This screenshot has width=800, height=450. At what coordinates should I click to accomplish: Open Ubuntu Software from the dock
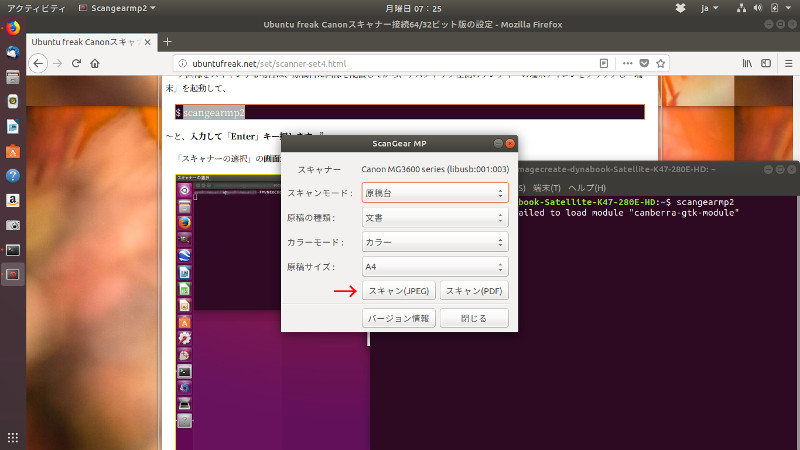coord(13,151)
